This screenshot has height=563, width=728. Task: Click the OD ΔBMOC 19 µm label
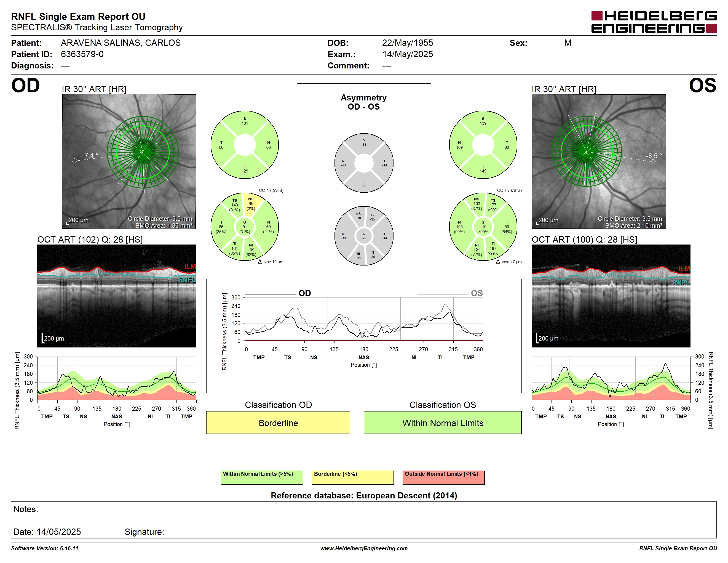click(271, 262)
